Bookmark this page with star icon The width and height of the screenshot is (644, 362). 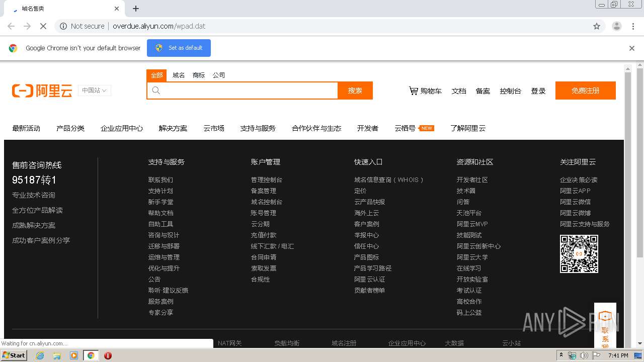tap(597, 26)
